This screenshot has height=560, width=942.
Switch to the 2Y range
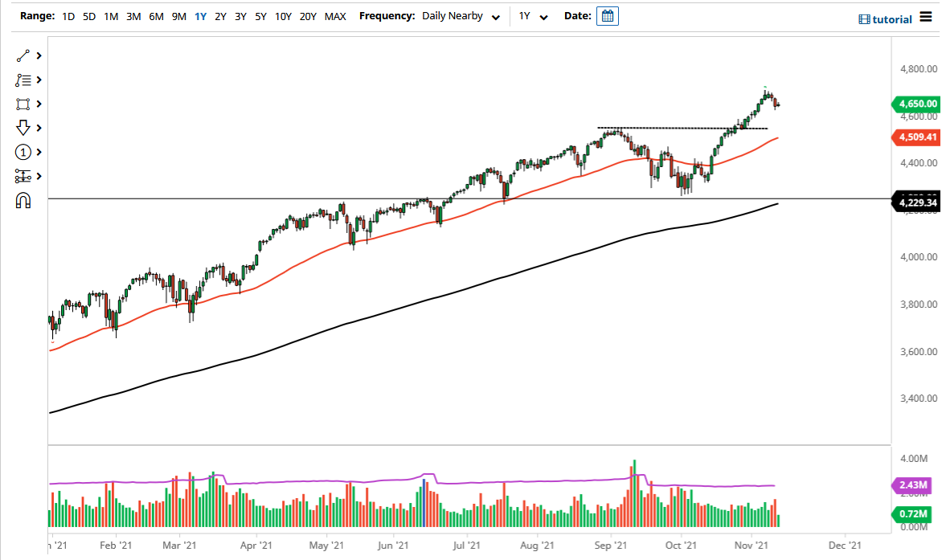pos(220,15)
